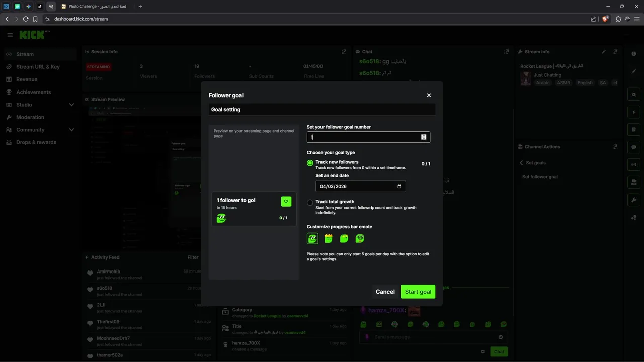Image resolution: width=644 pixels, height=362 pixels.
Task: Click the broadcast signal icon in right toolbar
Action: [634, 164]
